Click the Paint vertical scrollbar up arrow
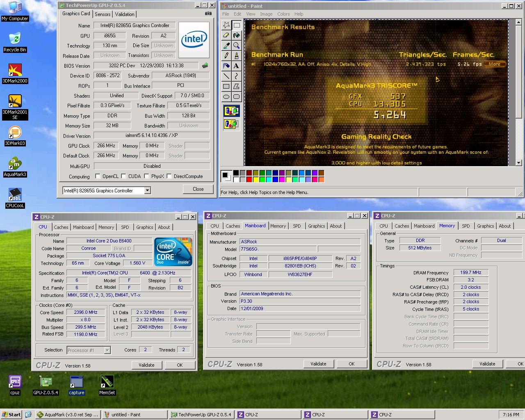The width and height of the screenshot is (525, 420). [518, 23]
